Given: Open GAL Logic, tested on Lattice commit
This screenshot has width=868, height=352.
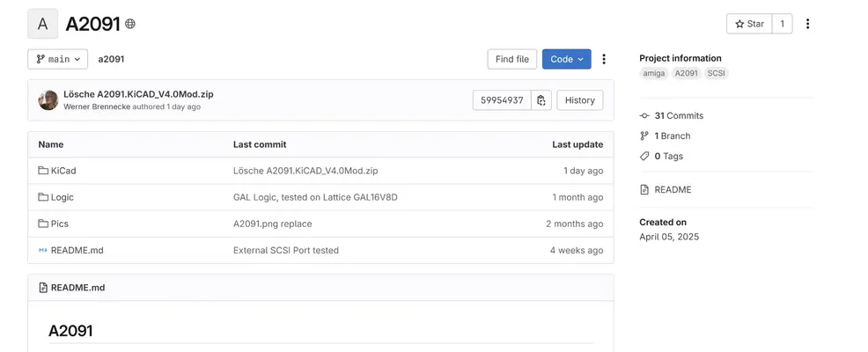Looking at the screenshot, I should point(315,197).
